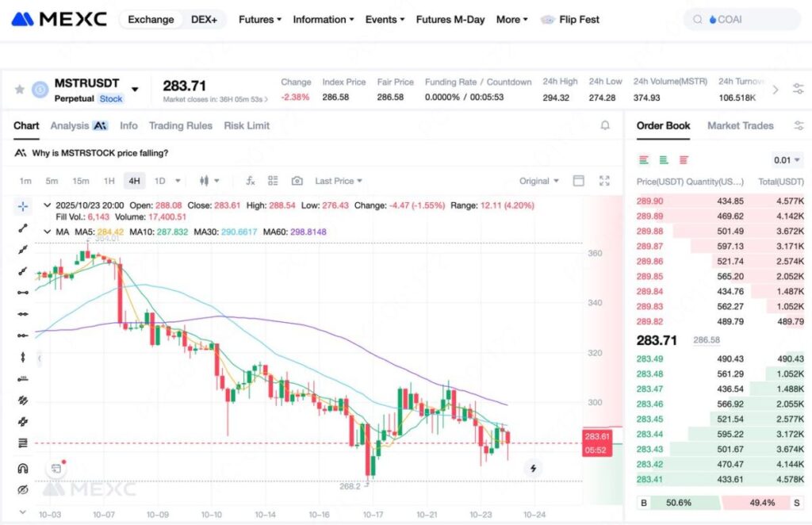
Task: Expand the MSTRUSDT pair selector dropdown
Action: click(135, 90)
